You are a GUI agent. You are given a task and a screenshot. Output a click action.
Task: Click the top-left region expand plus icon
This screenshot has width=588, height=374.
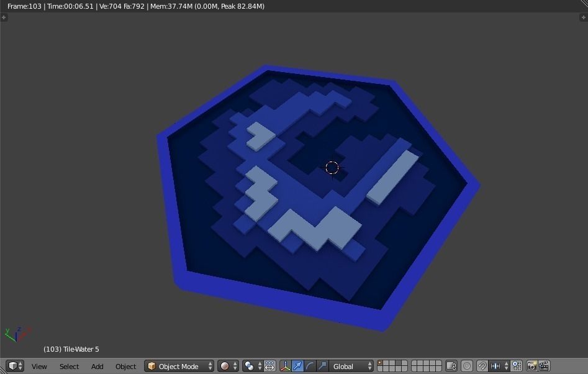pyautogui.click(x=4, y=17)
